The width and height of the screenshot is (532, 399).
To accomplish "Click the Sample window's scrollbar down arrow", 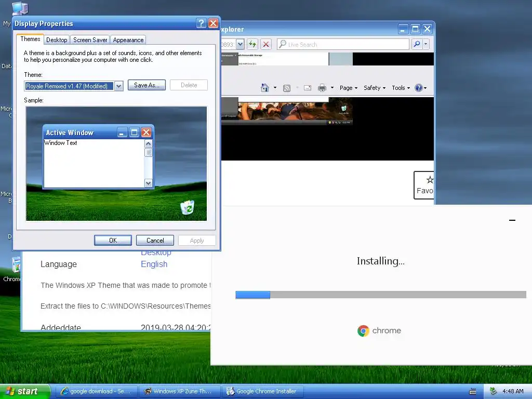I will pyautogui.click(x=148, y=183).
